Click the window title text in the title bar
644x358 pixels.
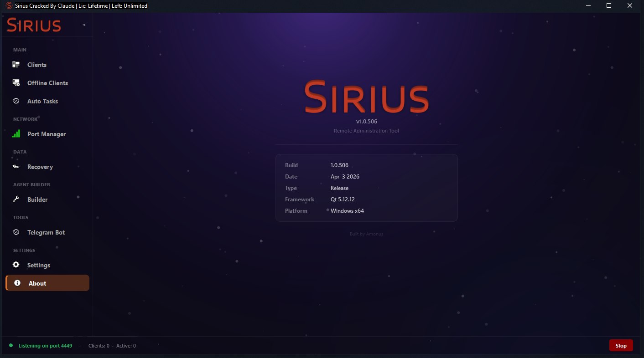point(81,5)
